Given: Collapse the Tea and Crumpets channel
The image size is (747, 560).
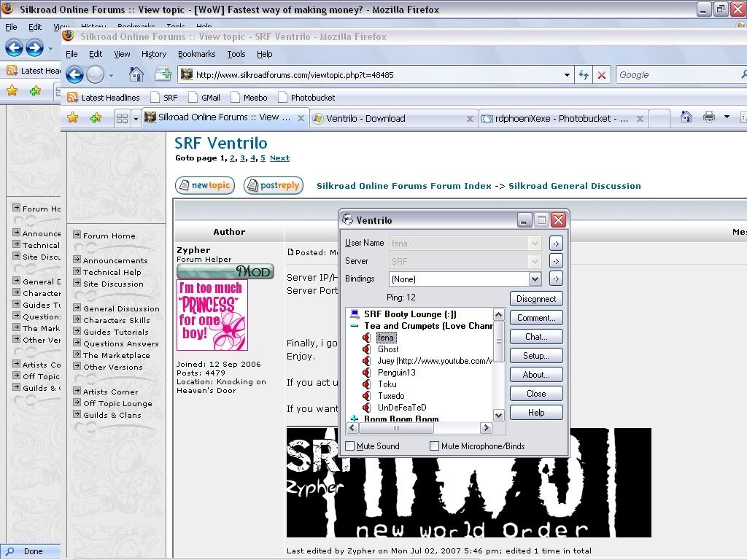Looking at the screenshot, I should tap(354, 326).
